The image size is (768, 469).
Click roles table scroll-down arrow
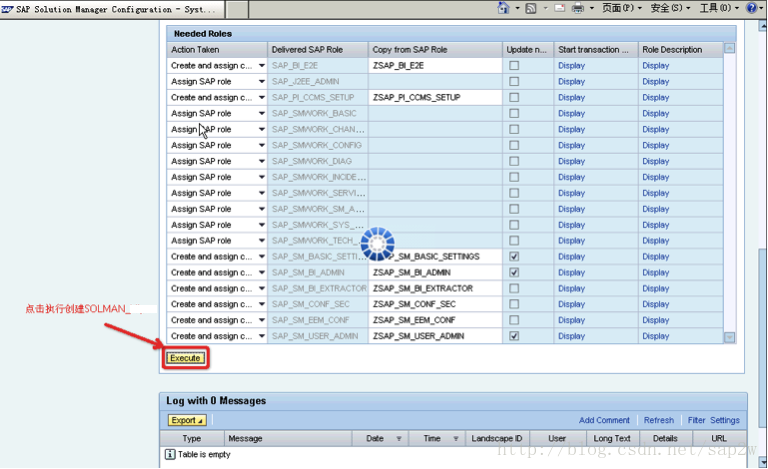pos(729,337)
